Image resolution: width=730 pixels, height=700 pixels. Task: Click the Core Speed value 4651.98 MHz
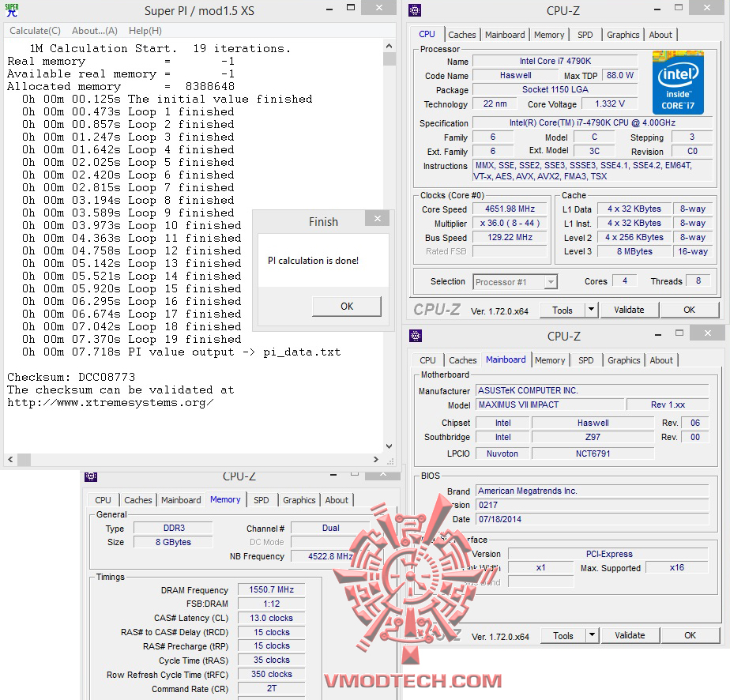[510, 209]
